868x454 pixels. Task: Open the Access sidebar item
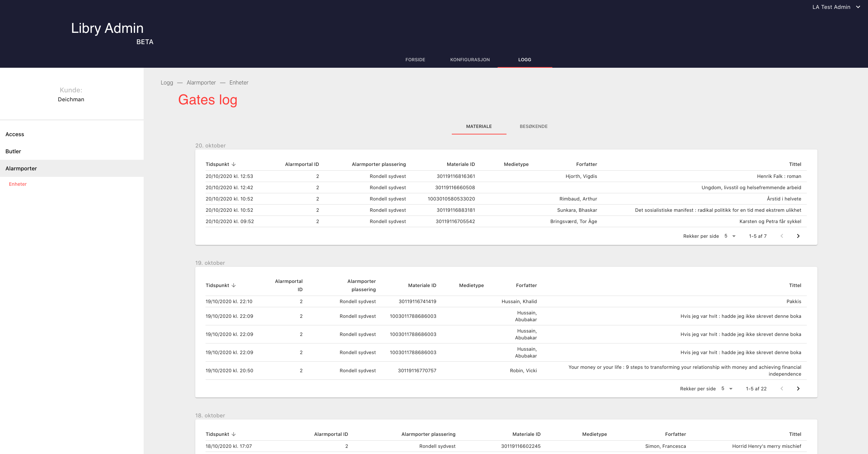tap(15, 134)
